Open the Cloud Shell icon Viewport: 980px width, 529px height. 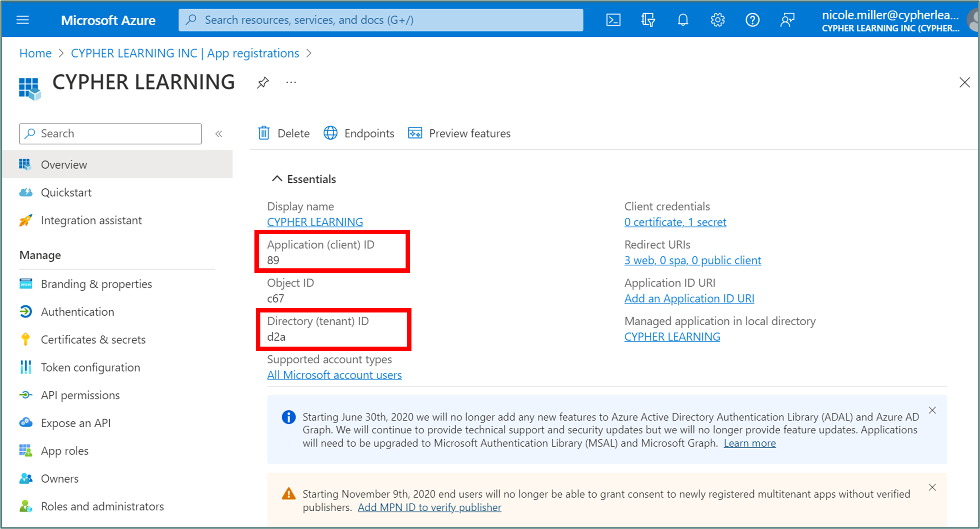click(x=613, y=20)
